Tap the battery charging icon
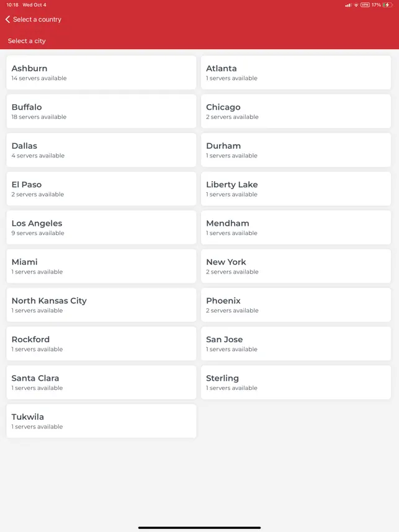The width and height of the screenshot is (399, 532). (387, 5)
